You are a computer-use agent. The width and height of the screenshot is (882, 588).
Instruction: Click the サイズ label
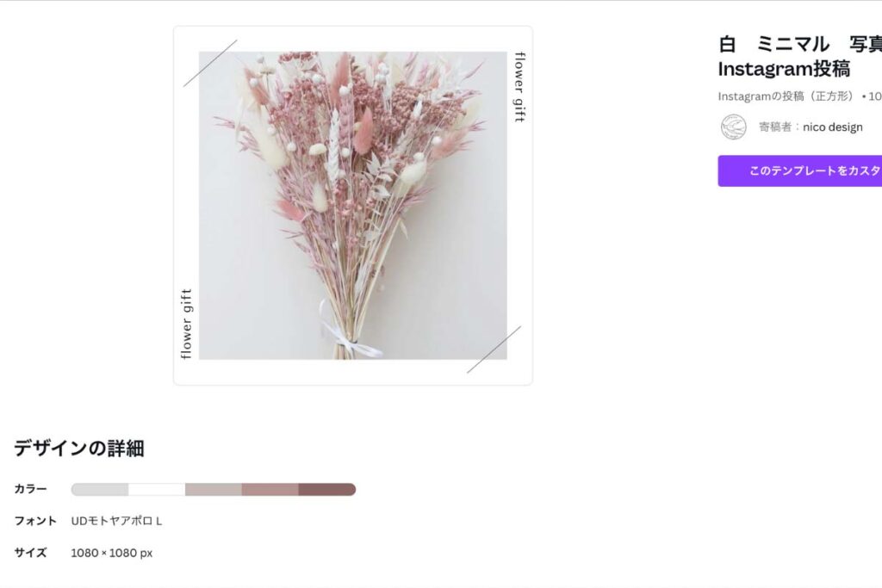[30, 553]
